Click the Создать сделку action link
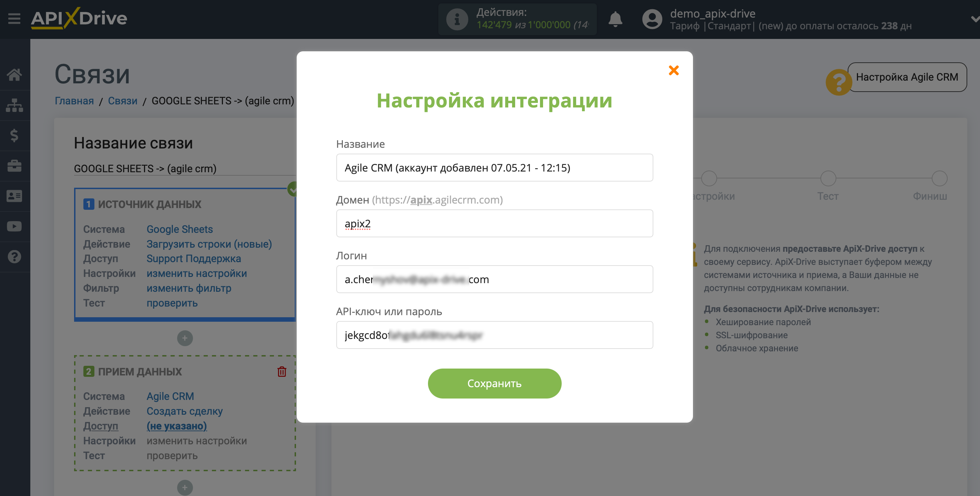This screenshot has width=980, height=496. (x=184, y=411)
